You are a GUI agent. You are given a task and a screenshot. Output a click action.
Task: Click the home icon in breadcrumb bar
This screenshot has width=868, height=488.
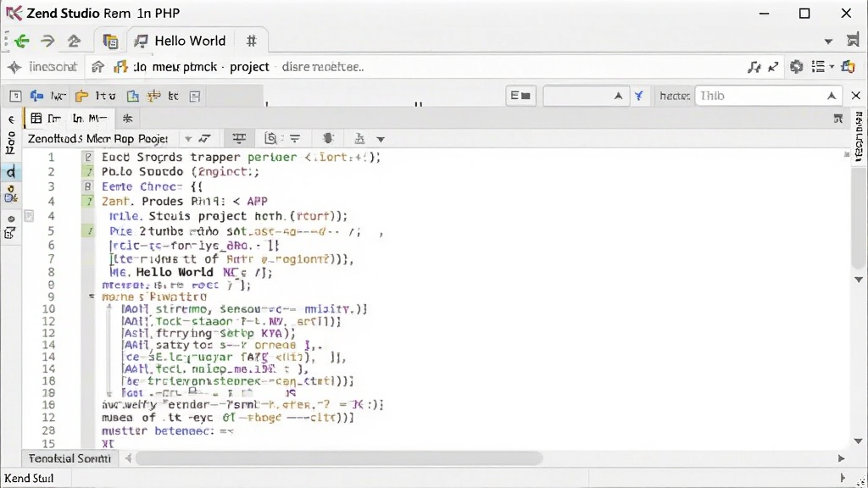[97, 67]
